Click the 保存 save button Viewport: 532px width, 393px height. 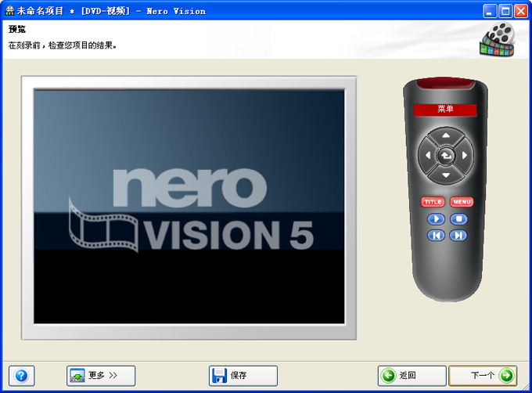(243, 376)
